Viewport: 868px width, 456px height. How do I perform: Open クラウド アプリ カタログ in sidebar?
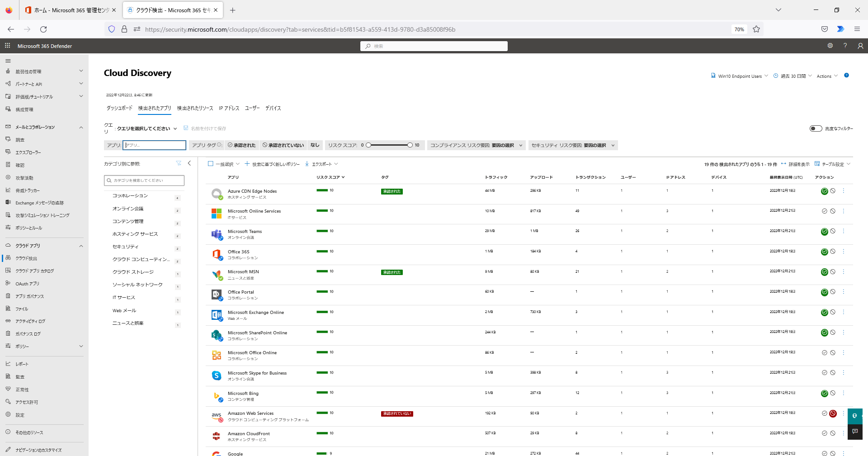34,271
